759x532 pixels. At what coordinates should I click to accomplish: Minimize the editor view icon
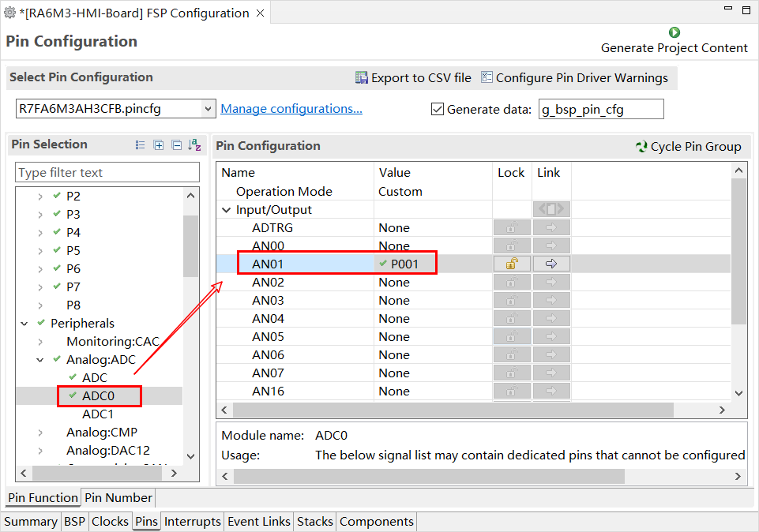[x=728, y=8]
